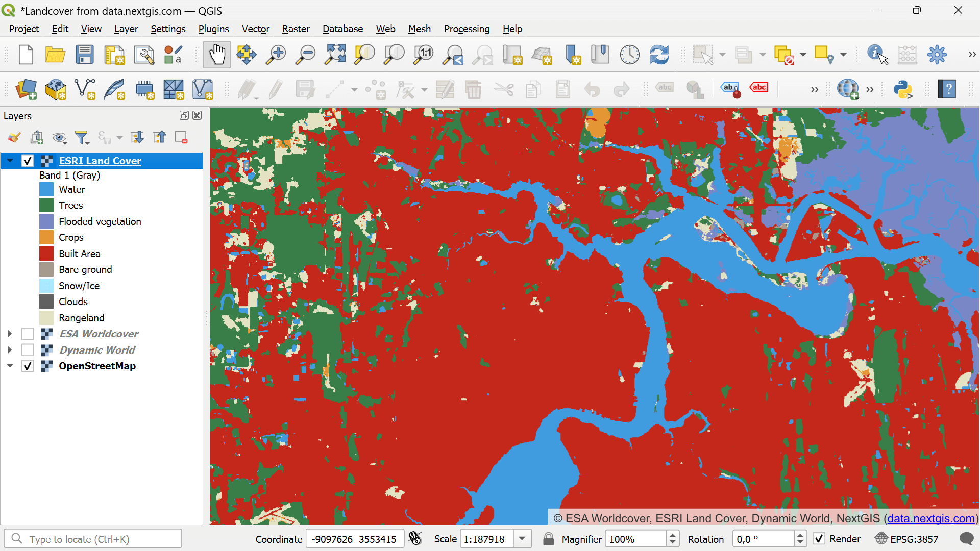Select the Pan Map hand tool
The width and height of the screenshot is (980, 551).
[x=217, y=55]
